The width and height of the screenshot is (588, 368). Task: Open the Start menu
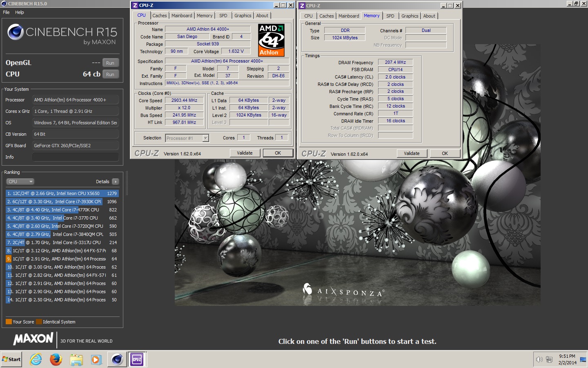coord(11,359)
